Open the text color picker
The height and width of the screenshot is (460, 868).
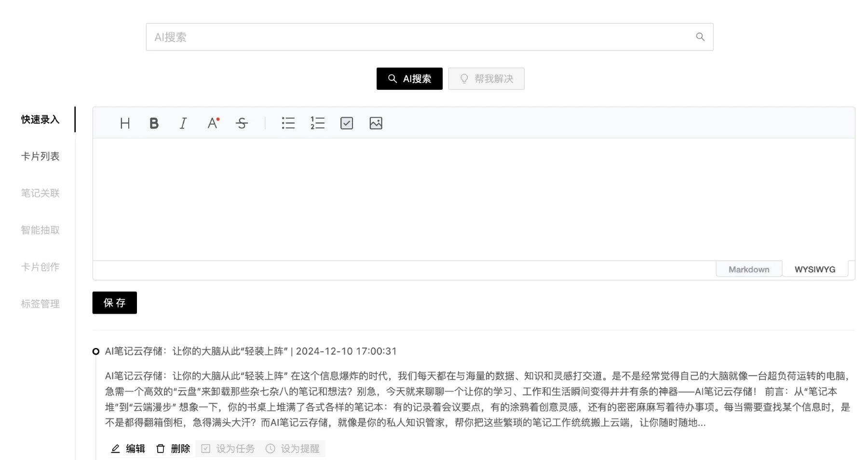click(212, 123)
